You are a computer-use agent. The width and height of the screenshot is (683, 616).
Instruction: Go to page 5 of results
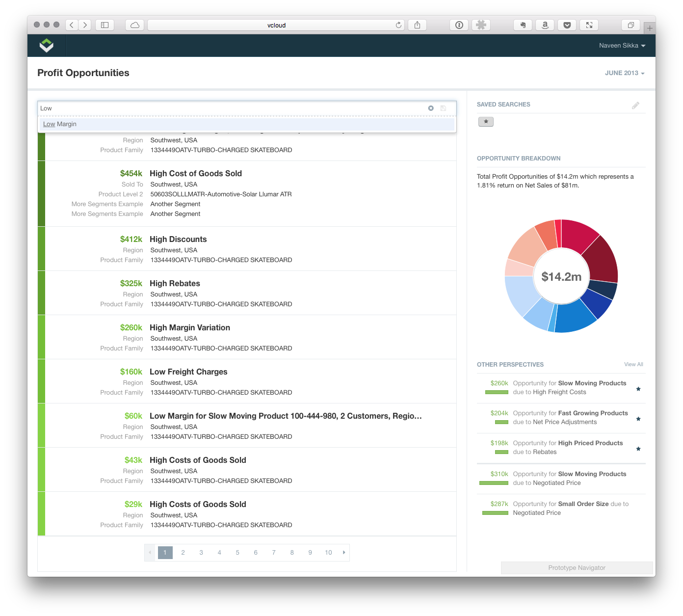[237, 553]
